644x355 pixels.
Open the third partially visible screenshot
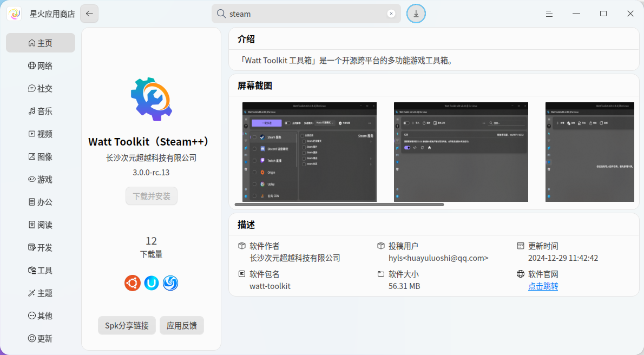click(x=590, y=152)
